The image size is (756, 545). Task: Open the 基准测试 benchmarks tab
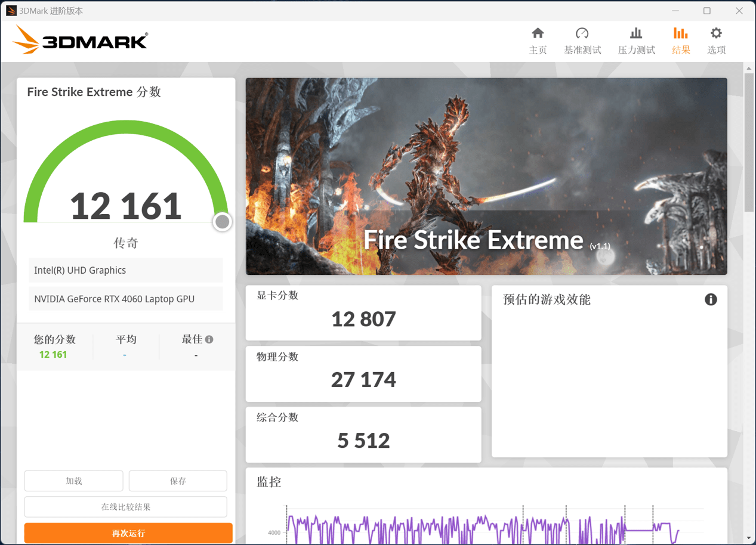582,41
